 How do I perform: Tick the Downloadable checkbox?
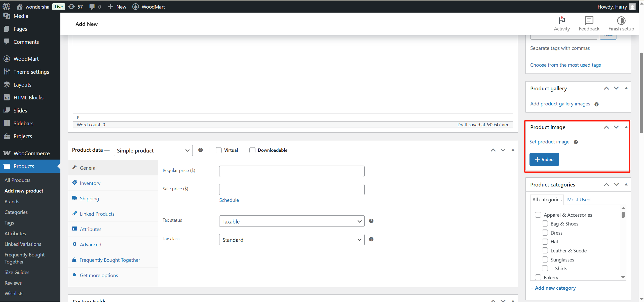(252, 150)
